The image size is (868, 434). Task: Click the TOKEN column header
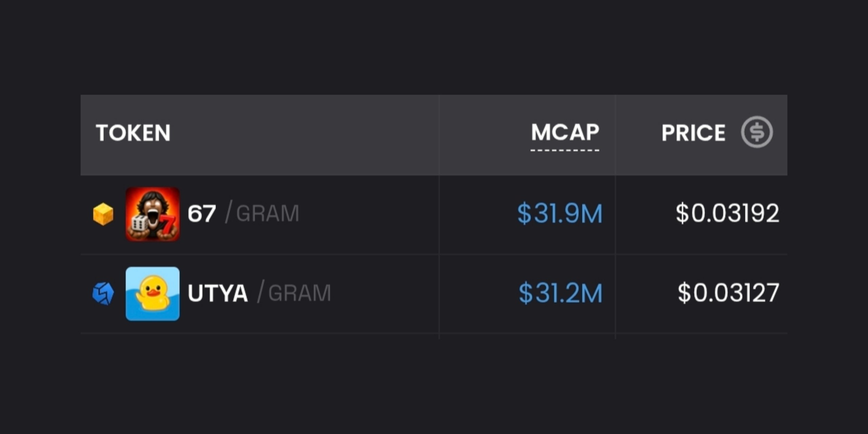pos(133,133)
